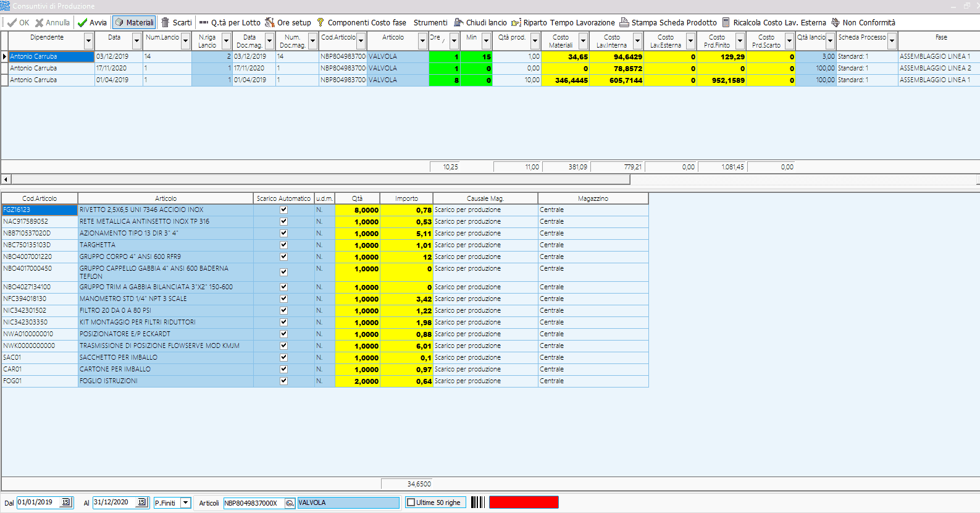
Task: Click the OK checkmark icon
Action: click(x=12, y=23)
